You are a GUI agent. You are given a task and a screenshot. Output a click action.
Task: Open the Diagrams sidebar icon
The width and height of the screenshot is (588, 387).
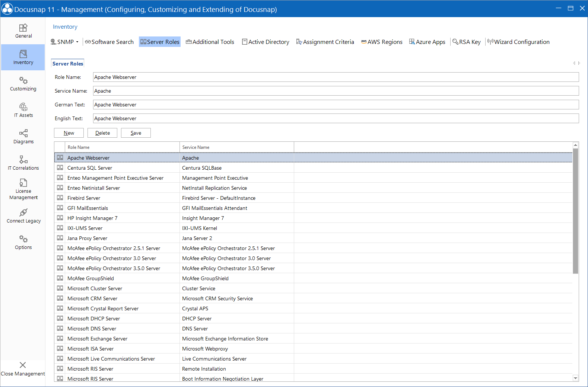[23, 133]
